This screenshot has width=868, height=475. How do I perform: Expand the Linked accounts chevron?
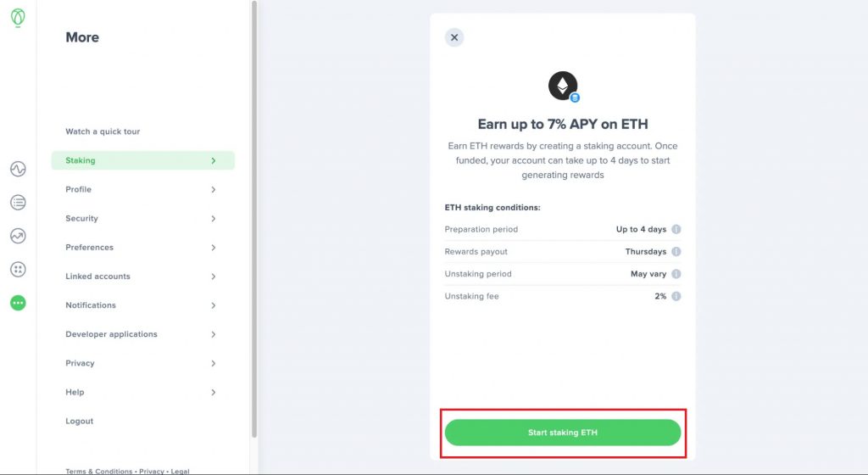coord(213,277)
